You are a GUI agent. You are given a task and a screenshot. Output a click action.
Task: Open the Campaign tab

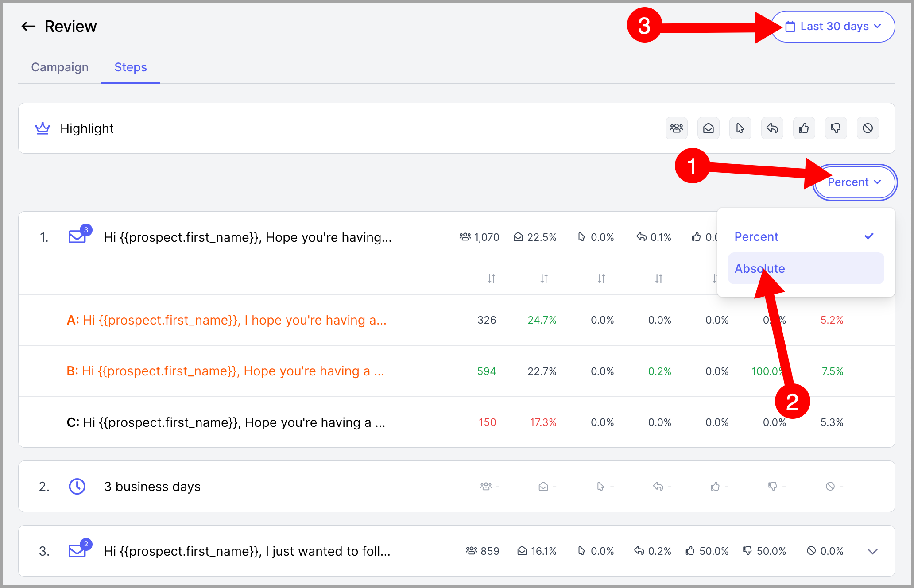point(60,67)
